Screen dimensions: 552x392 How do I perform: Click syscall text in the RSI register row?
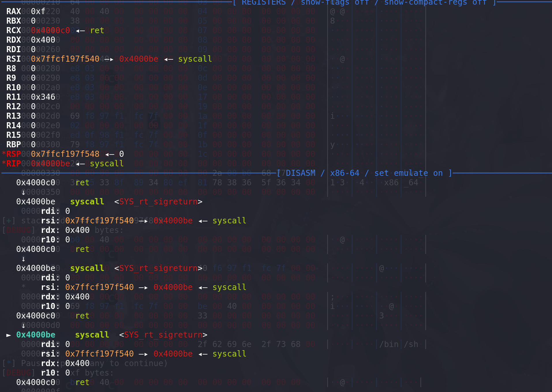[x=195, y=59]
